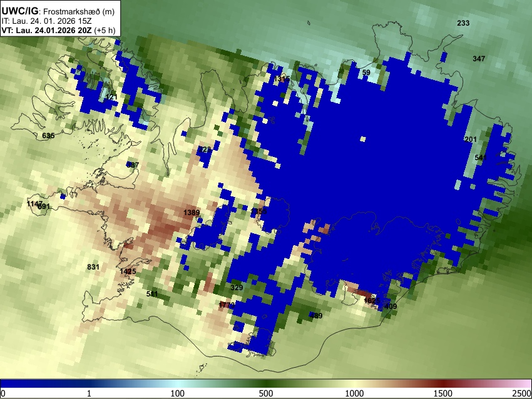The width and height of the screenshot is (532, 399).
Task: Click the IT: Lau. 24. 01. 2026 15Z line
Action: click(46, 21)
